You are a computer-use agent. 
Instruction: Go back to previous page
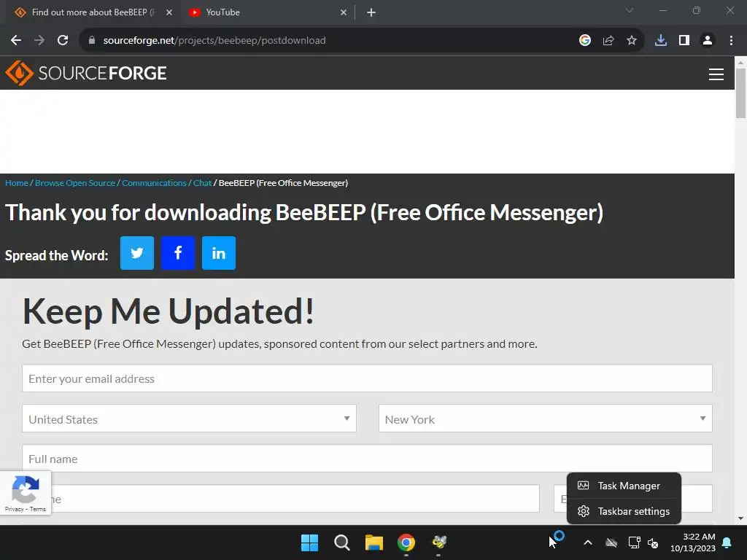point(16,41)
